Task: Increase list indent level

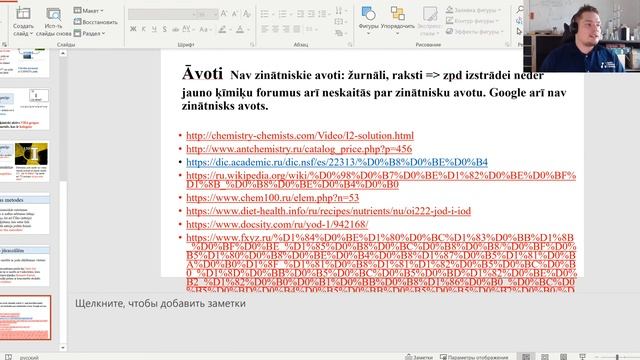Action: click(311, 14)
